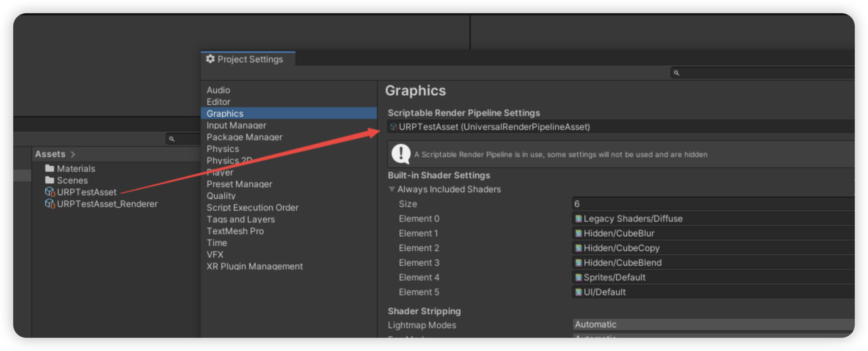Select the Scenes folder in Assets
The image size is (868, 351).
(x=72, y=180)
